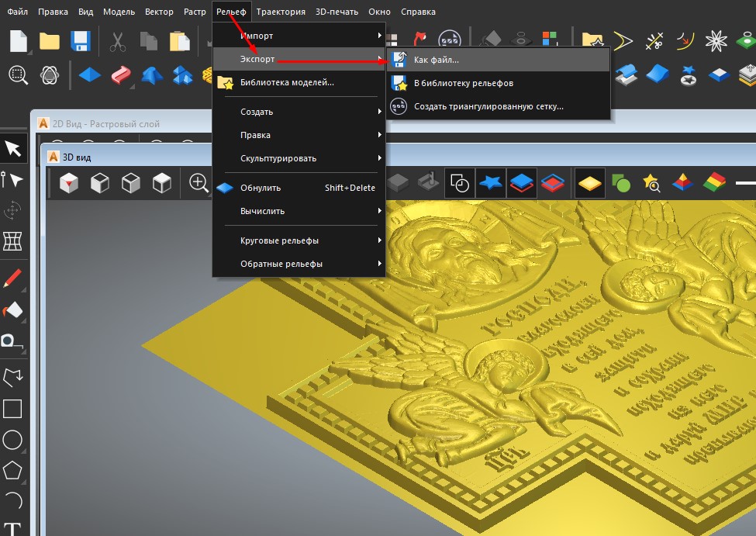Select the circle drawing tool
This screenshot has width=756, height=536.
click(x=12, y=440)
